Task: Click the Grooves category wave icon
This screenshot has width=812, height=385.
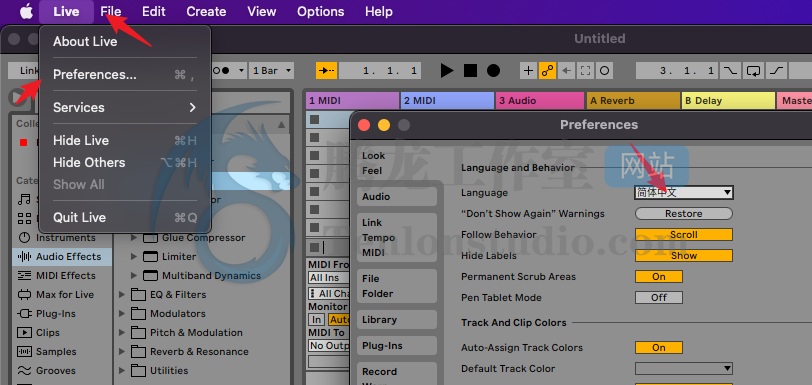Action: [24, 370]
